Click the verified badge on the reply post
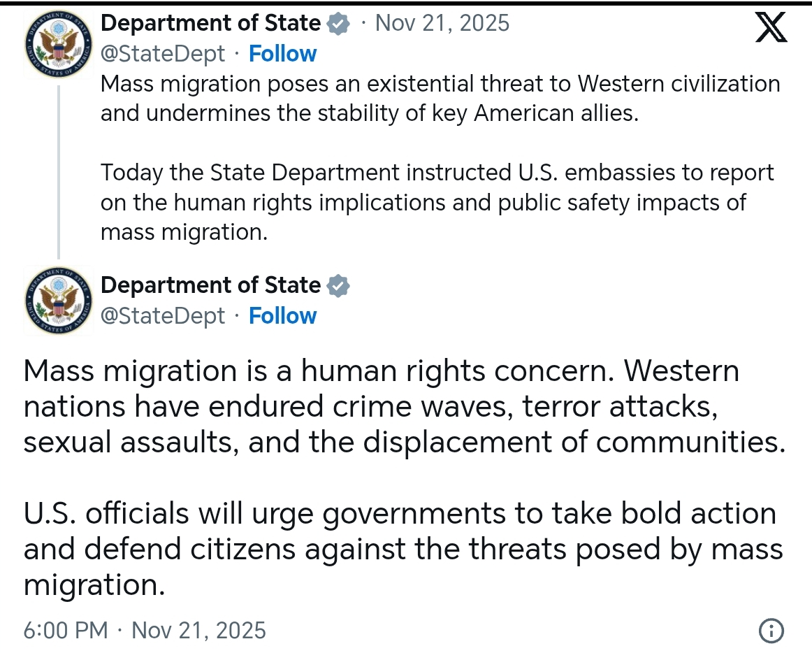This screenshot has width=812, height=653. click(338, 286)
